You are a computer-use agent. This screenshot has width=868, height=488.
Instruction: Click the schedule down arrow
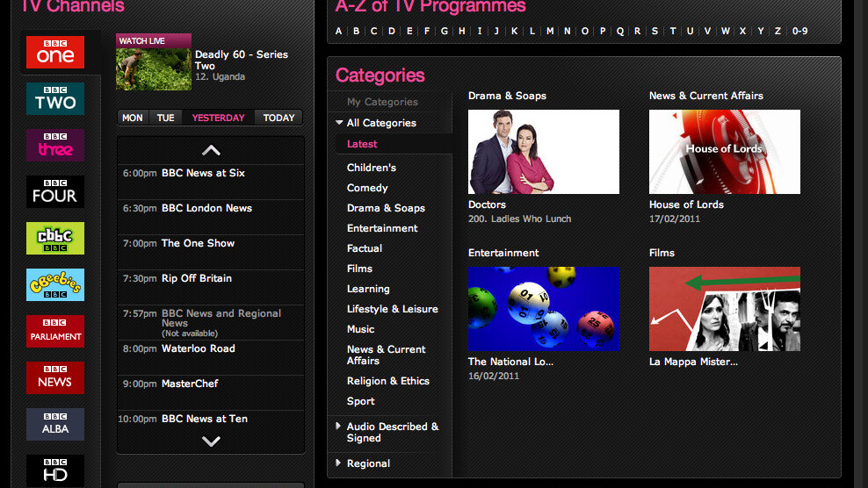pyautogui.click(x=211, y=441)
